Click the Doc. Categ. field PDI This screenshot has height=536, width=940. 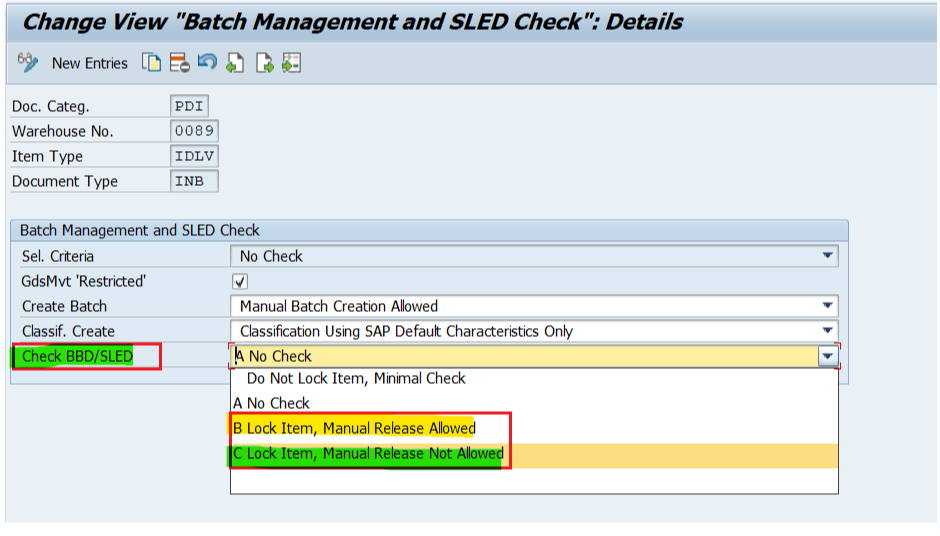tap(189, 106)
